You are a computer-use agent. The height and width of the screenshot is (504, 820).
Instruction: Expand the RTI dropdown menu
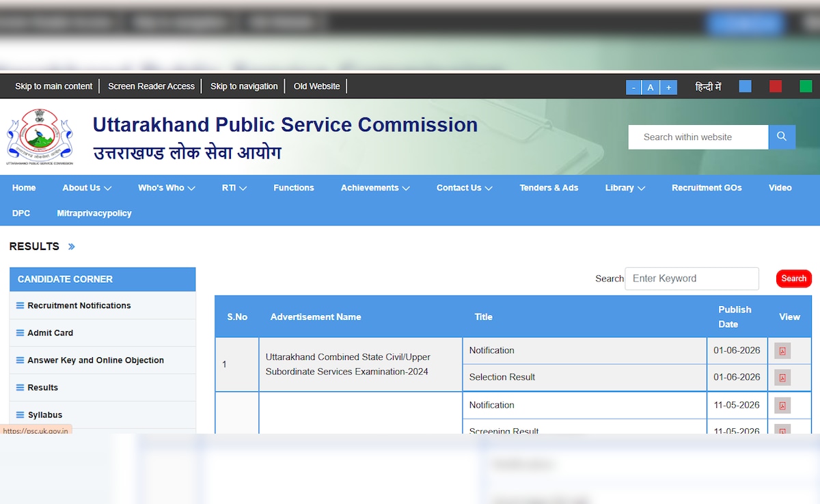pos(234,188)
